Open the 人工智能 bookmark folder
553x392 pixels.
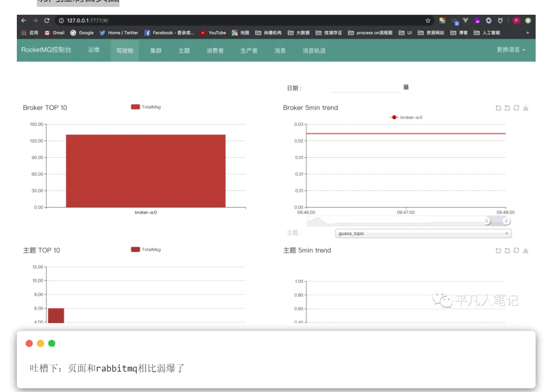pos(487,33)
